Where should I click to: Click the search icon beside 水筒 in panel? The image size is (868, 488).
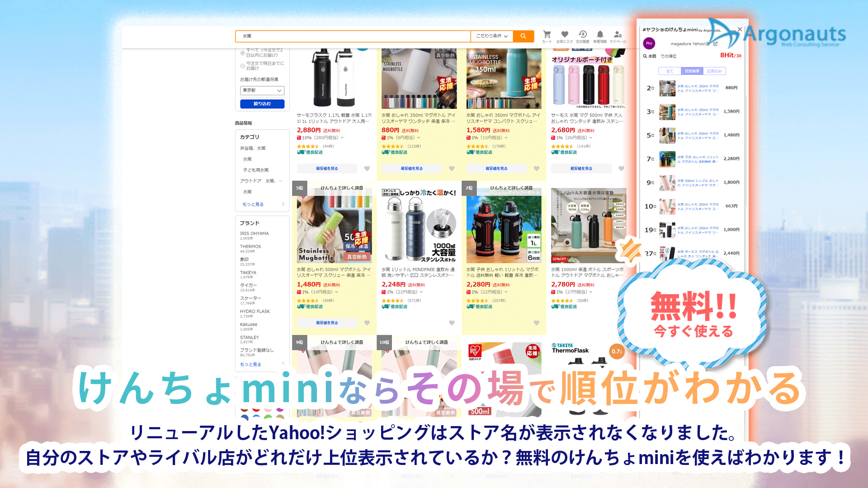pos(645,56)
